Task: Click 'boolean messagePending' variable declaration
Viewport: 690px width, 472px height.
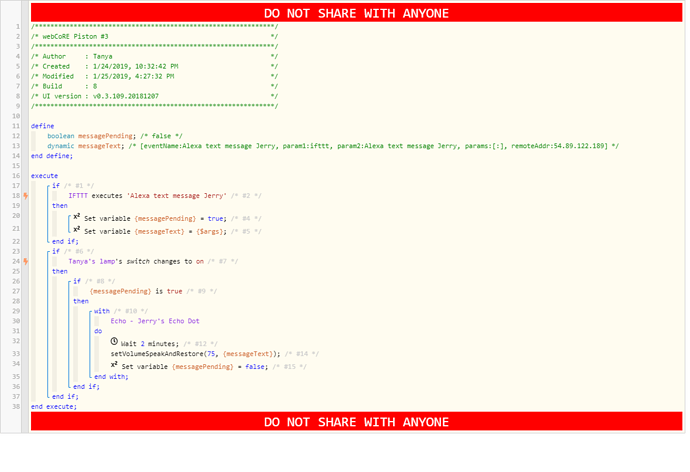Action: pyautogui.click(x=90, y=136)
